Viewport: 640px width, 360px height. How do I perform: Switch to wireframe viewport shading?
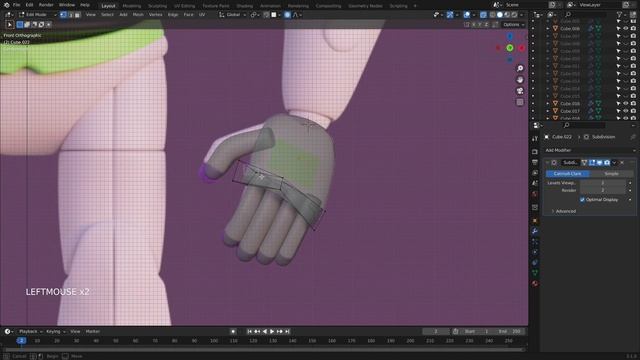[493, 15]
